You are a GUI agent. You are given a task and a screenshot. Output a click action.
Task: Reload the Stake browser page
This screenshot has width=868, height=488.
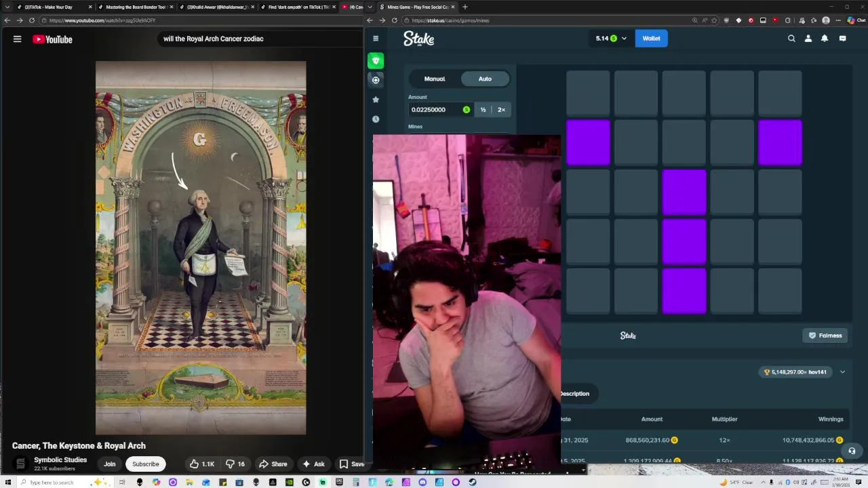tap(394, 20)
